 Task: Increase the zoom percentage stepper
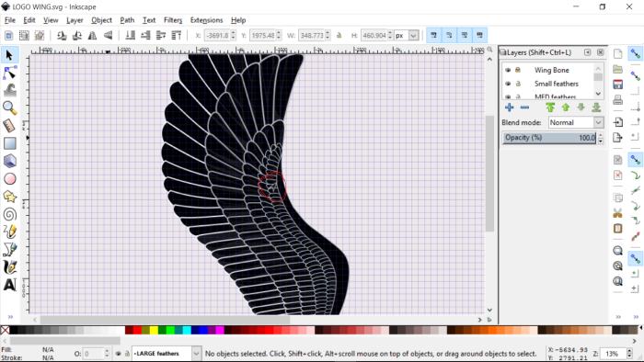[x=629, y=351]
